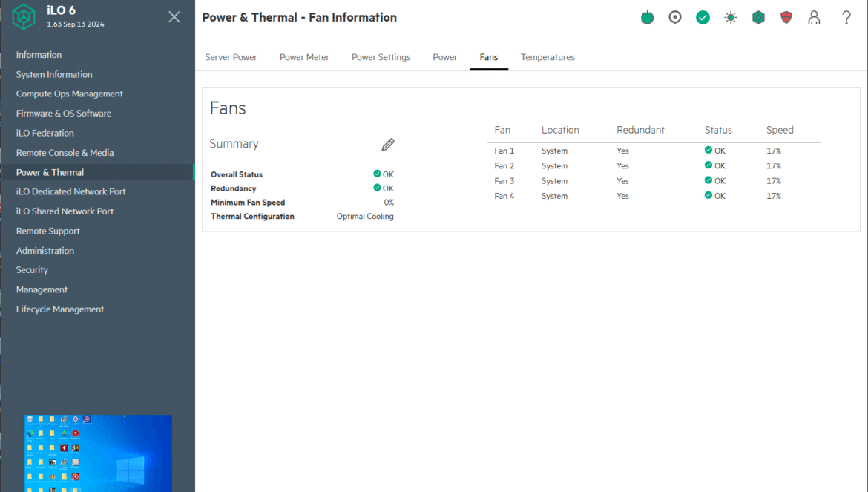Open the remote console thumbnail preview
This screenshot has height=492, width=868.
click(x=98, y=453)
